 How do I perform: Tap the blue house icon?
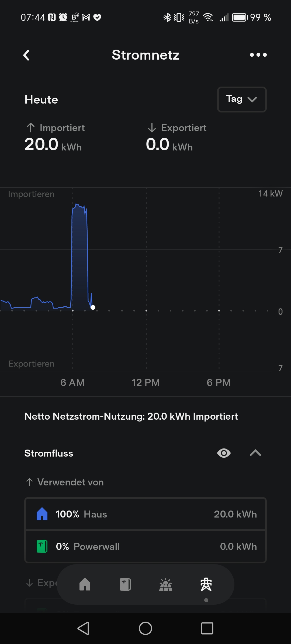[x=42, y=514]
